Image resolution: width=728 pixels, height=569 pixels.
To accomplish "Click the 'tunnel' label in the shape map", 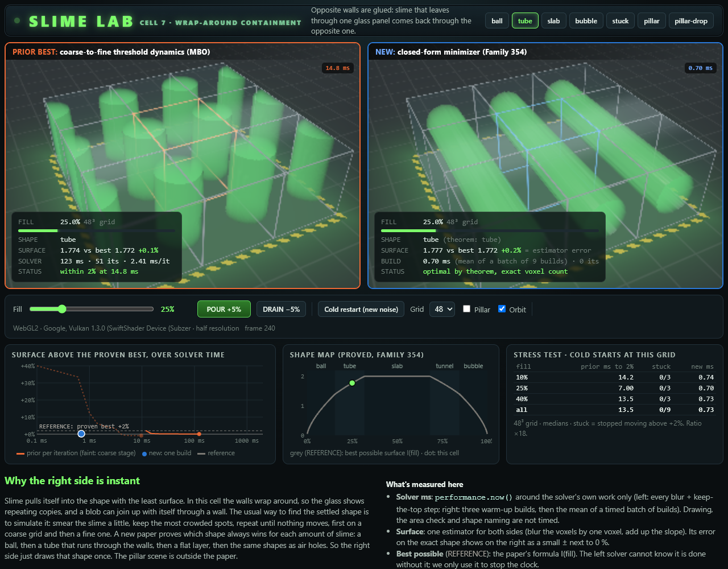I will [x=445, y=366].
